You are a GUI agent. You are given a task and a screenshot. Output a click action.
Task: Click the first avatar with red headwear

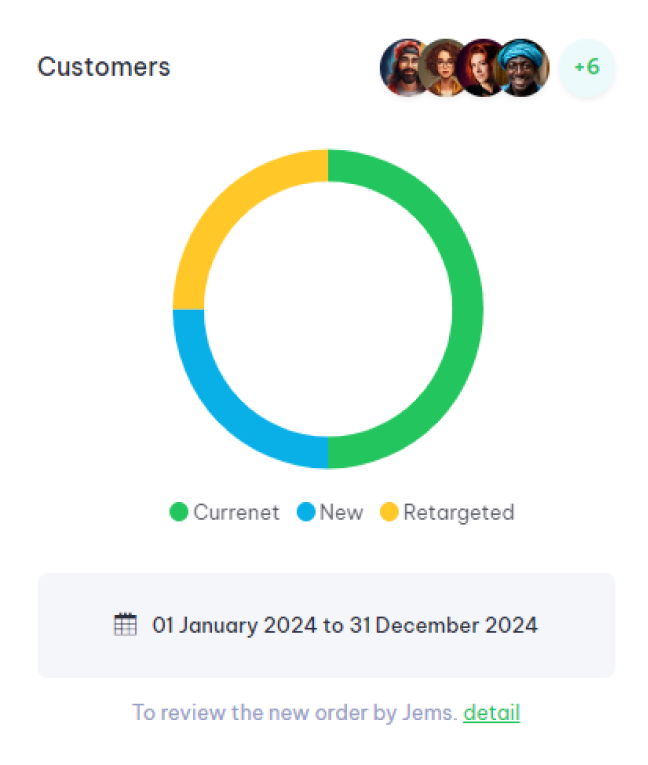pos(403,68)
